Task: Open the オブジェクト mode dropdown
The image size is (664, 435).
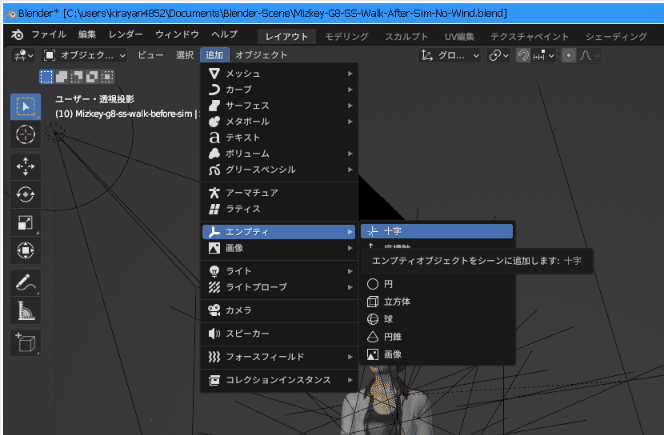Action: [x=85, y=55]
